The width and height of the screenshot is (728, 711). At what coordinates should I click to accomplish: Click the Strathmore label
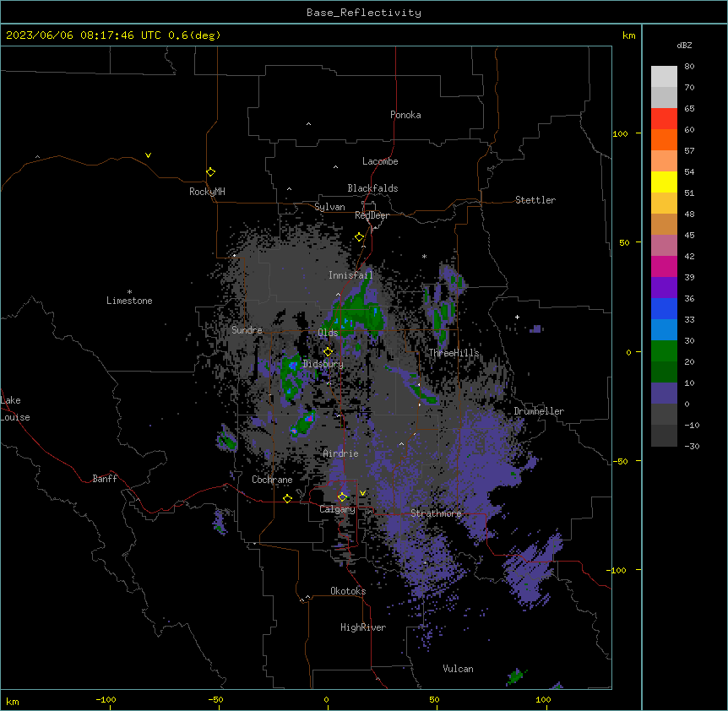click(x=436, y=513)
